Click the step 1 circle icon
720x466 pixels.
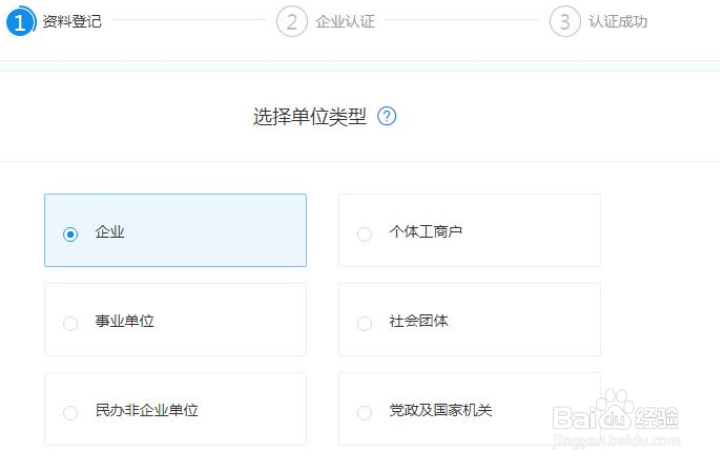pos(21,21)
